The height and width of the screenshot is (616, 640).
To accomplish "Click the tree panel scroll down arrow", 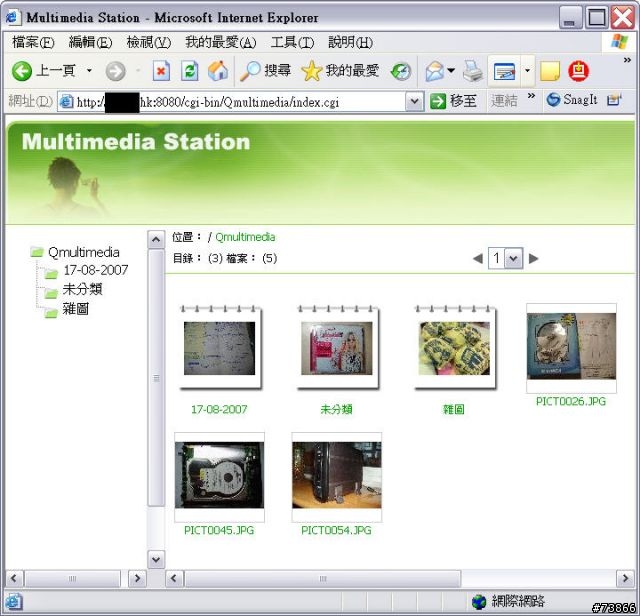I will click(x=156, y=559).
